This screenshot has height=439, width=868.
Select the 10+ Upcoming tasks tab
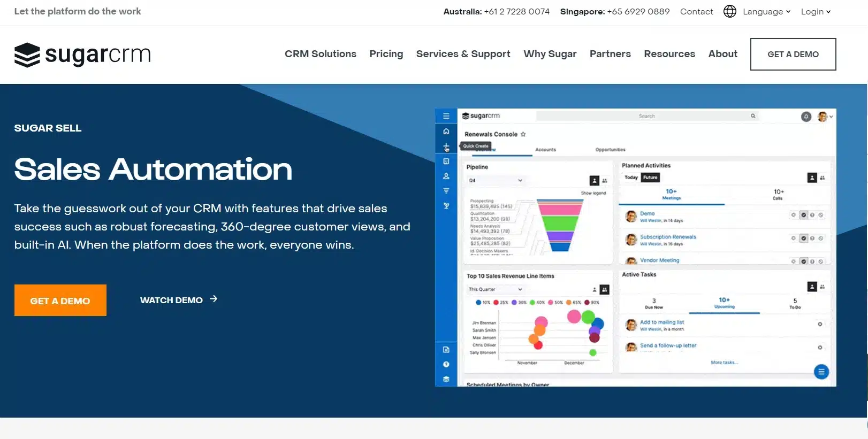pyautogui.click(x=724, y=303)
